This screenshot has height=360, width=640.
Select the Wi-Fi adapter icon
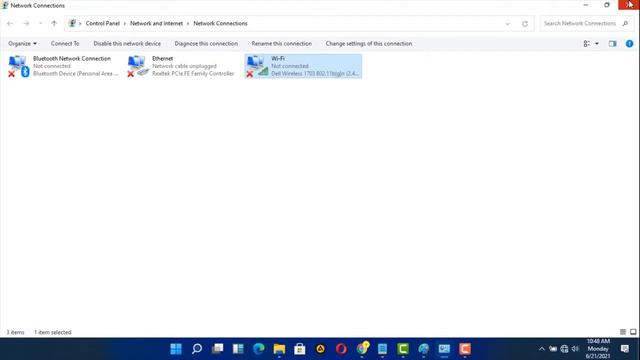257,66
